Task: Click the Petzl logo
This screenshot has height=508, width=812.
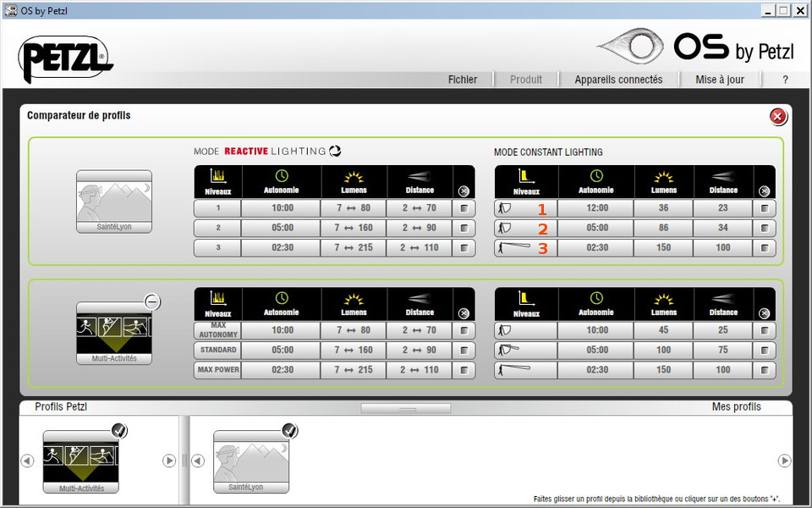Action: 65,59
